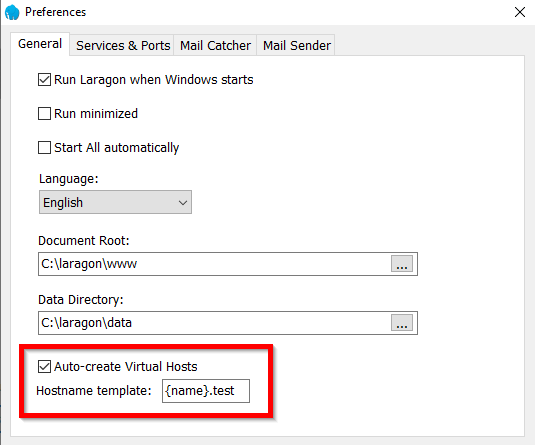Click the Laragon elephant icon in title bar
Screen dimensions: 535x445
coord(12,12)
